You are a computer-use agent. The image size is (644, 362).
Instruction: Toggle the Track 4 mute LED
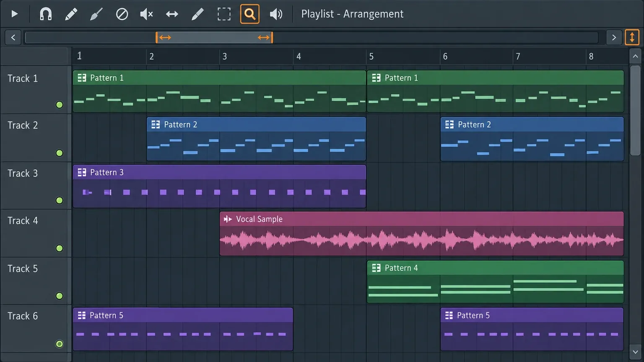click(60, 248)
